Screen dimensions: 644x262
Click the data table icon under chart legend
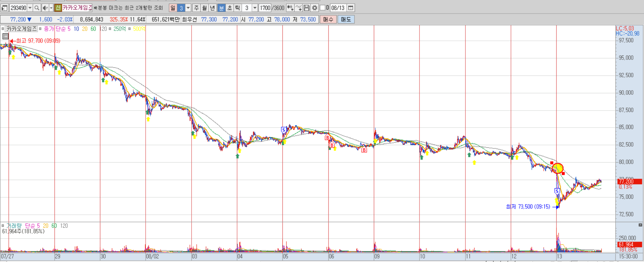tap(5, 36)
